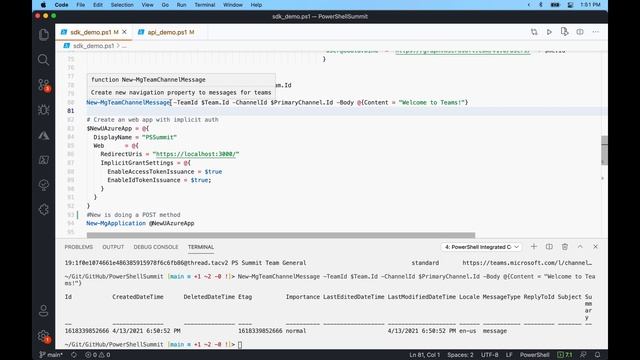Click feedback icon in status bar
Image resolution: width=640 pixels, height=360 pixels.
pos(583,355)
